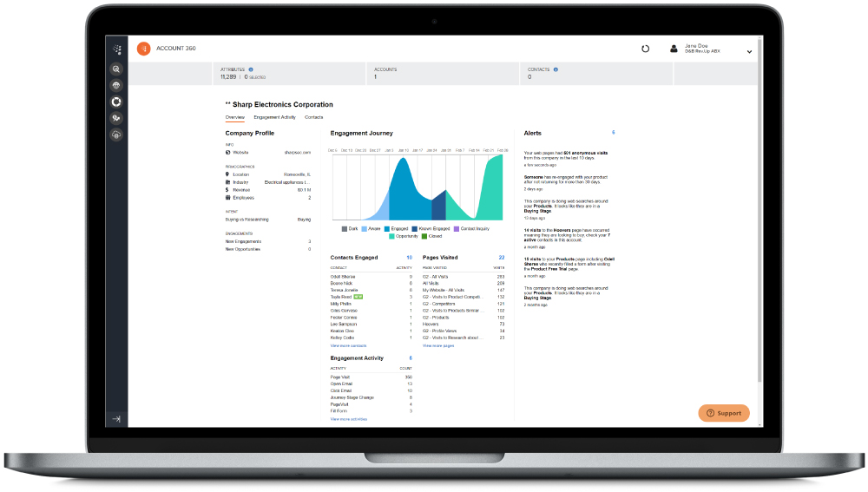Click the refresh icon in header
The width and height of the screenshot is (868, 492).
(646, 49)
